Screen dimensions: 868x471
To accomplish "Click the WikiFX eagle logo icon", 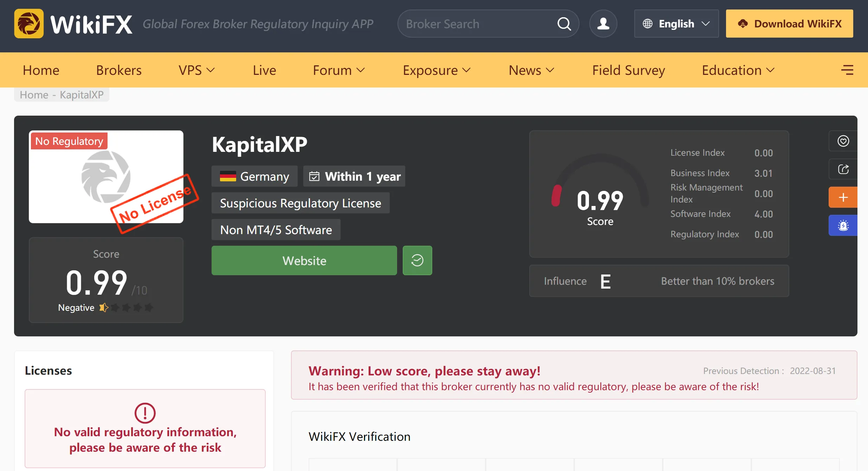I will (29, 24).
